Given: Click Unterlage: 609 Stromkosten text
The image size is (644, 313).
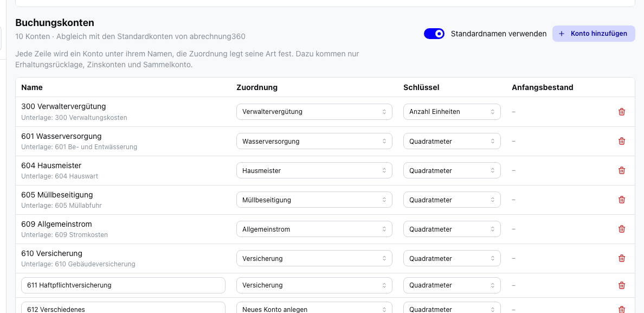Looking at the screenshot, I should pos(65,235).
